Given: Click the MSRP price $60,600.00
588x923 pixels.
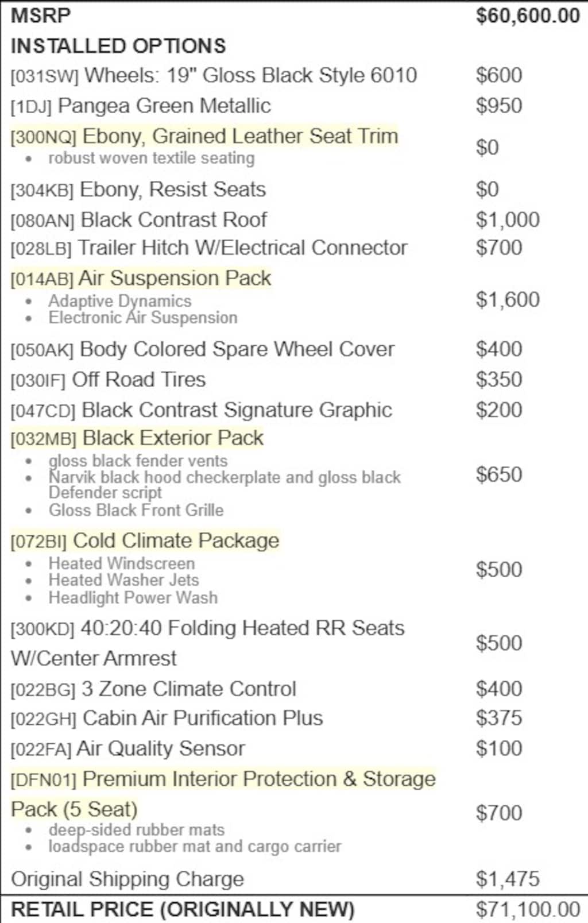Looking at the screenshot, I should click(527, 16).
